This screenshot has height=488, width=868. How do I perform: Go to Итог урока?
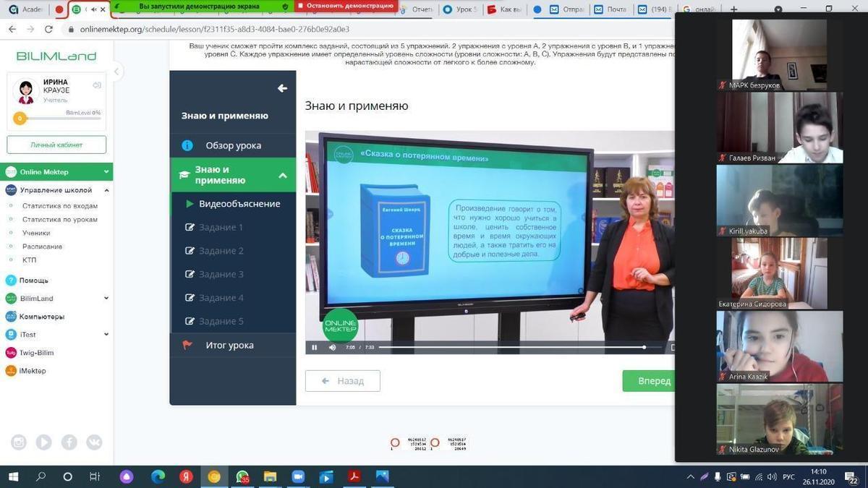click(x=229, y=346)
